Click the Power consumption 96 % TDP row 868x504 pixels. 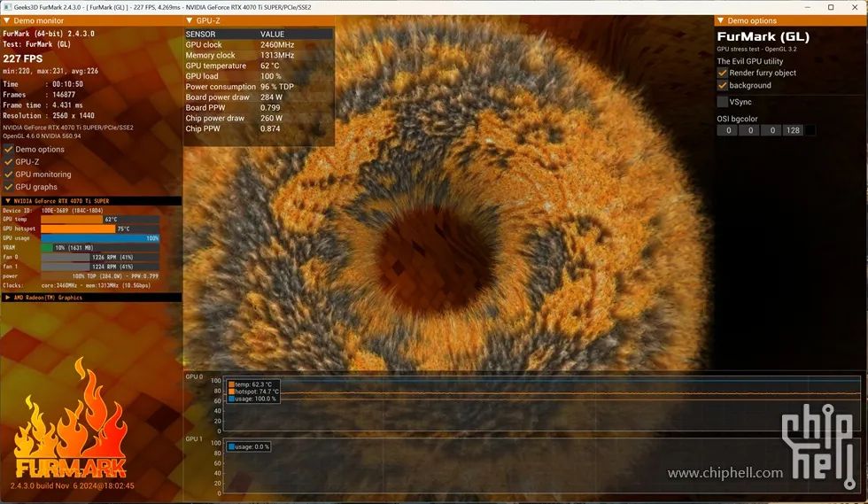[259, 87]
